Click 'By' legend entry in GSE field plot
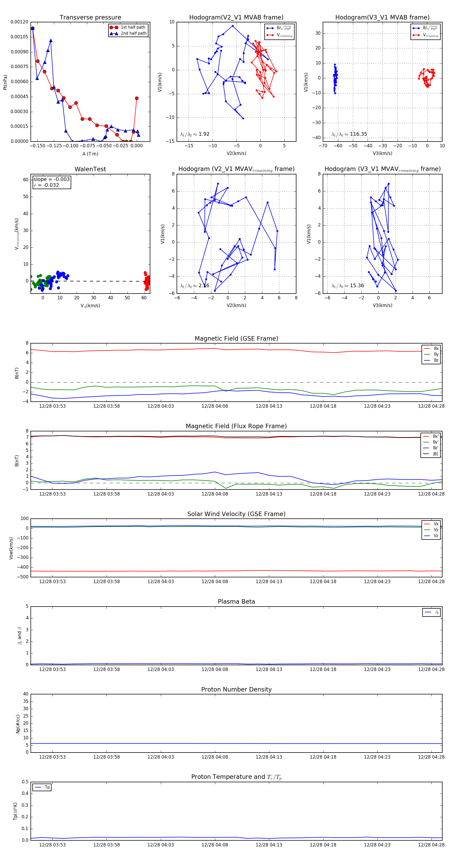The width and height of the screenshot is (473, 868). (431, 354)
